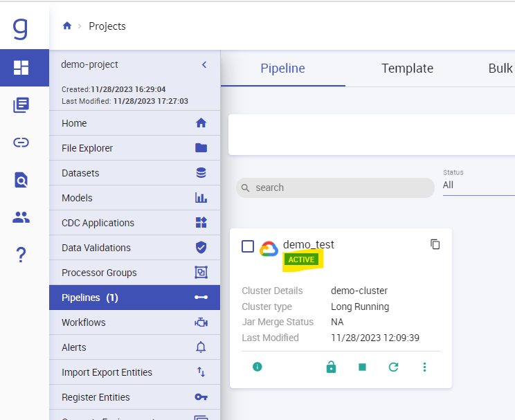The height and width of the screenshot is (420, 515).
Task: Open the demo_test pipeline name link
Action: (x=309, y=244)
